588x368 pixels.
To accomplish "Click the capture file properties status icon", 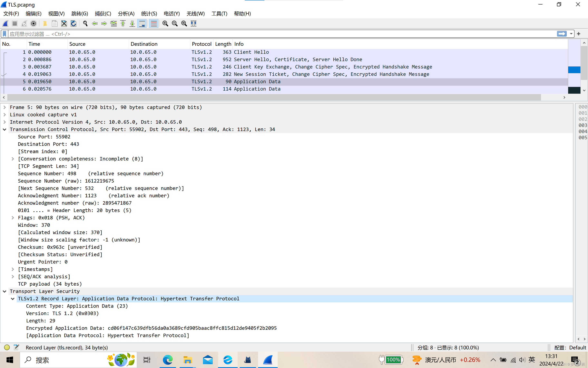I will coord(16,347).
